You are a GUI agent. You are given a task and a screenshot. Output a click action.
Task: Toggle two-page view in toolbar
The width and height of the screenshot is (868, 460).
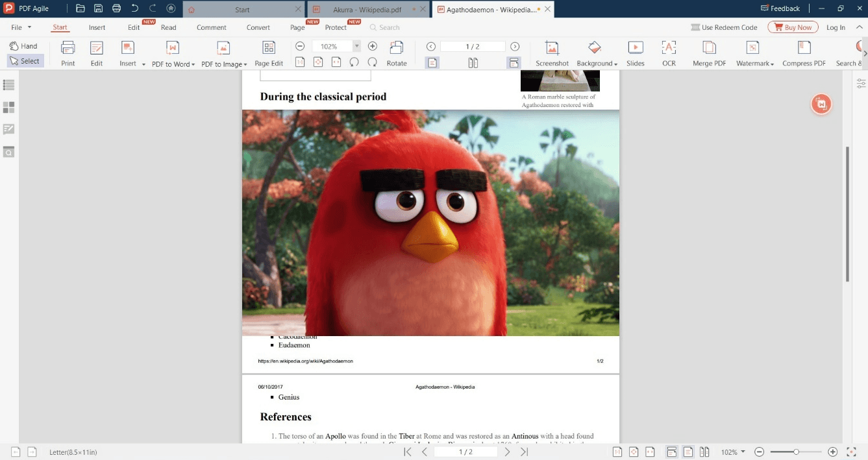[x=473, y=62]
